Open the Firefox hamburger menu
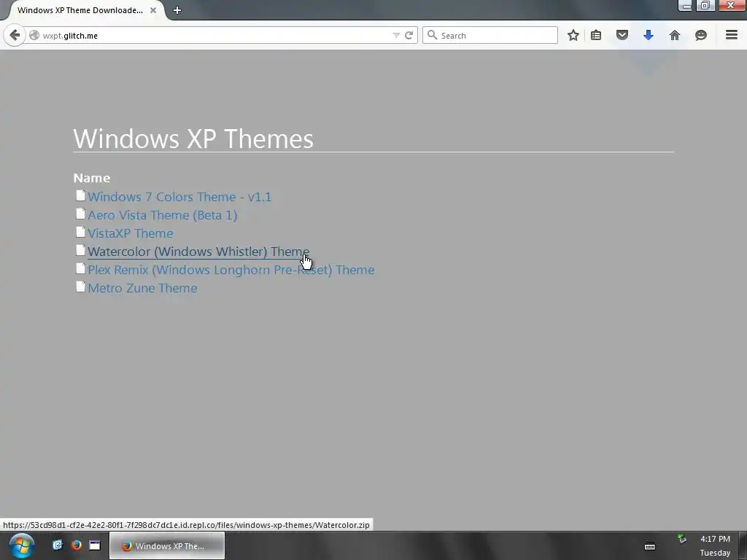Screen dimensions: 747x560 pos(732,35)
